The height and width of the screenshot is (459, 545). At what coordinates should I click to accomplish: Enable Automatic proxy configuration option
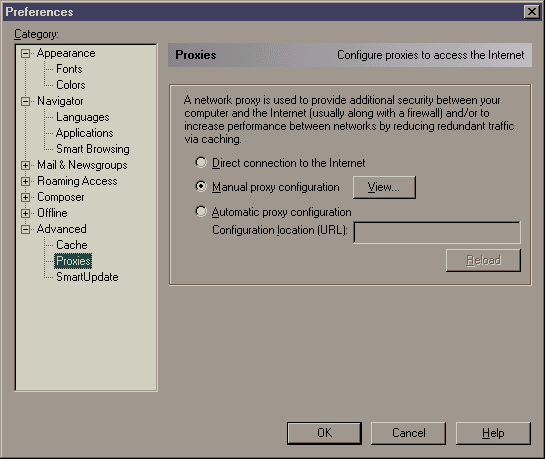click(x=201, y=211)
